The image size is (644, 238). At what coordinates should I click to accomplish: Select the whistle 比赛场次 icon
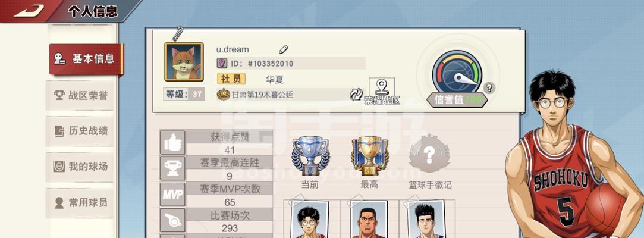(172, 220)
